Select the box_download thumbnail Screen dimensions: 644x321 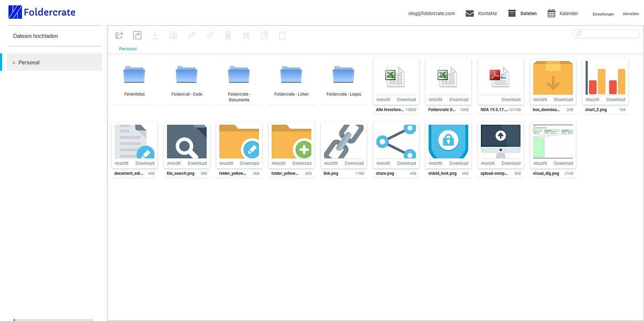click(x=553, y=78)
